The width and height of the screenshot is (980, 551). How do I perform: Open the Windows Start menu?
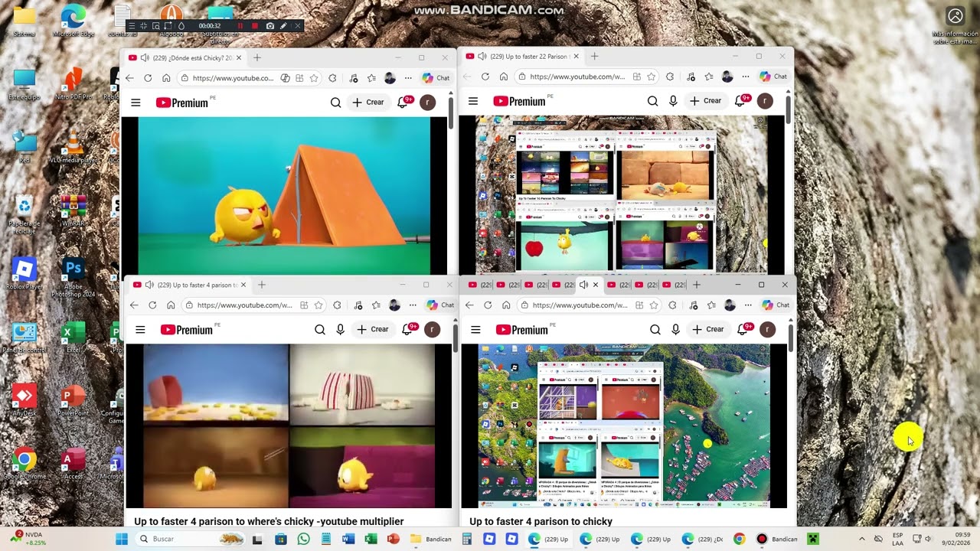click(x=122, y=539)
